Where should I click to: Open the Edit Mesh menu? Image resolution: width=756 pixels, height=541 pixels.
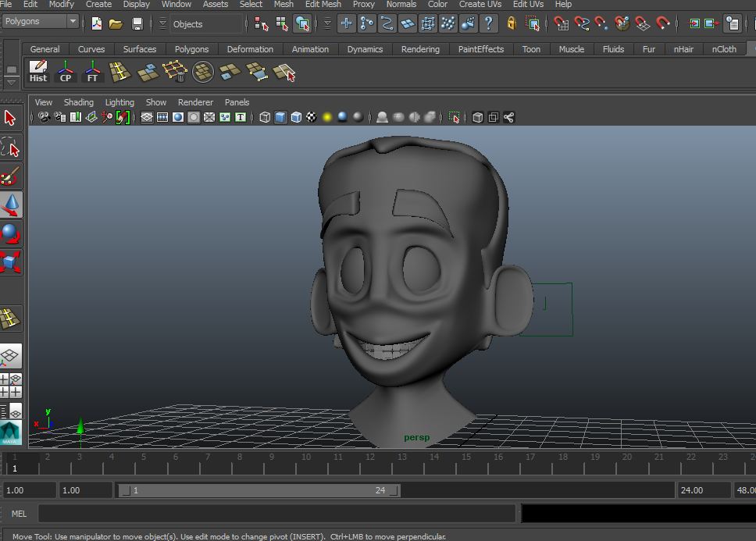323,5
